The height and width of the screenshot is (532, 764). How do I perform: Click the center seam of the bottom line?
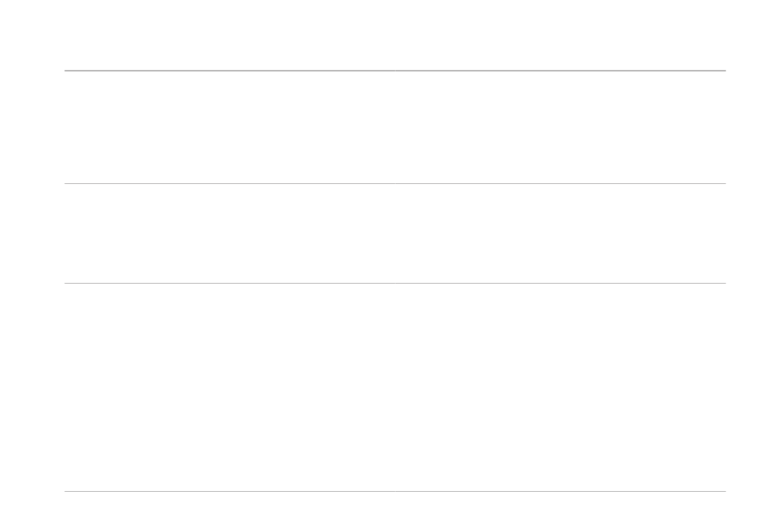click(395, 491)
